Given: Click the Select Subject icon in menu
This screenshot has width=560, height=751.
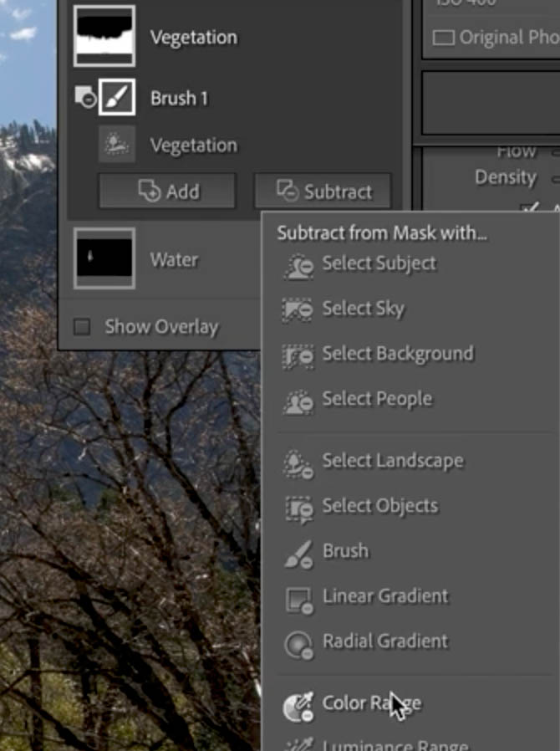Looking at the screenshot, I should click(x=298, y=265).
